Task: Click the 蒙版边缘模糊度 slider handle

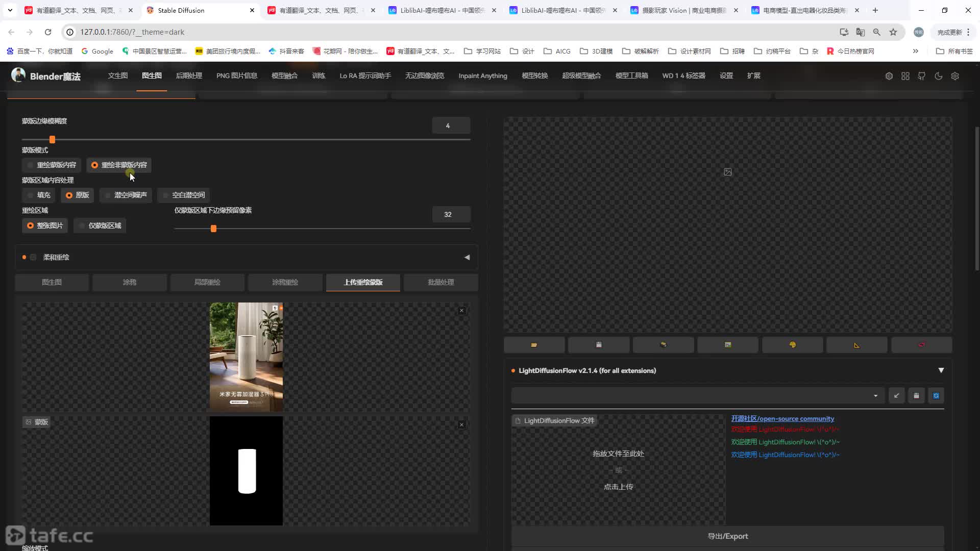Action: (x=52, y=139)
